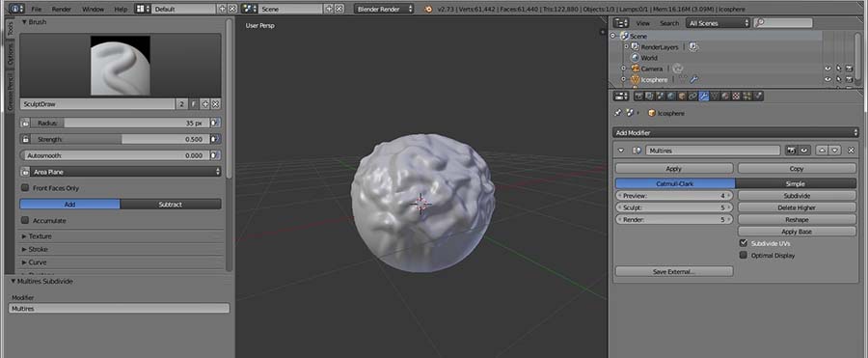Hide Camera in viewport via eye icon

click(828, 69)
